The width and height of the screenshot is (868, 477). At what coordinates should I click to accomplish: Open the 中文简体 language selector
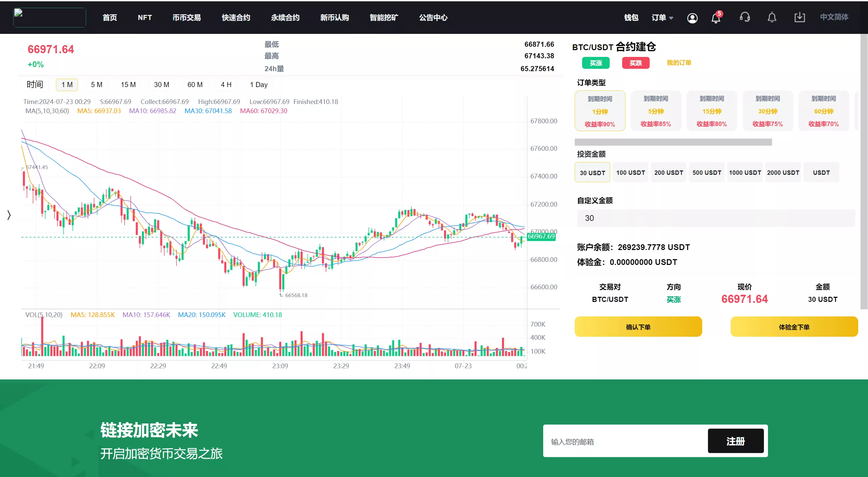tap(834, 17)
